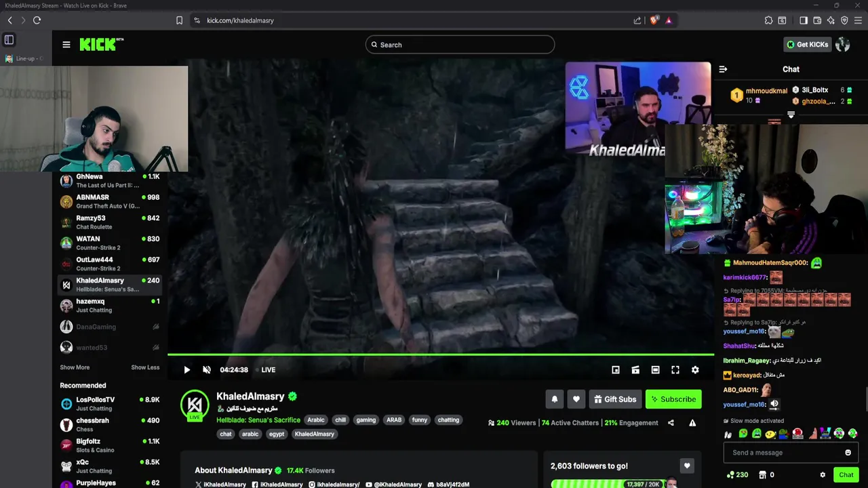This screenshot has width=868, height=488.
Task: Play the stream with the play button
Action: (186, 370)
